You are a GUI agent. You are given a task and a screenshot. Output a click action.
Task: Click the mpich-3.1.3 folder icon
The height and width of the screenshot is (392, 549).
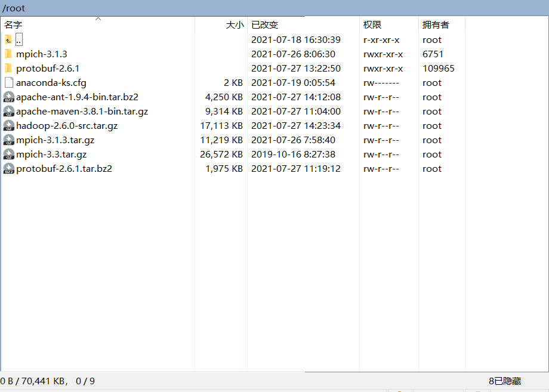click(x=8, y=54)
